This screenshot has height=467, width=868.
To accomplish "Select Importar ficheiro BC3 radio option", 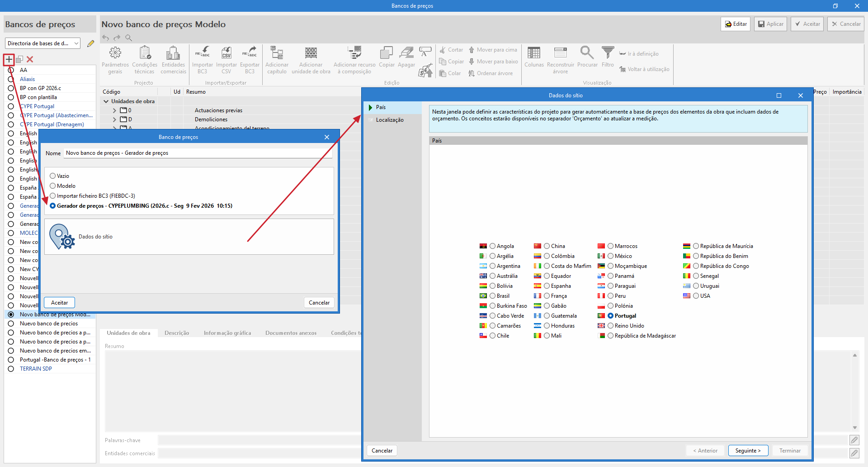I will [53, 196].
